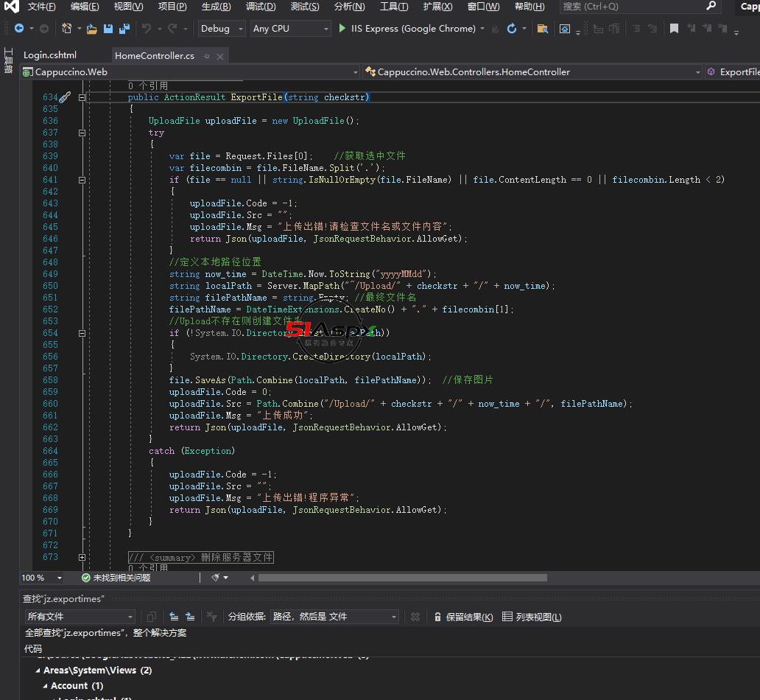Expand the collapsed summary at line 673
The image size is (760, 700).
pyautogui.click(x=82, y=557)
